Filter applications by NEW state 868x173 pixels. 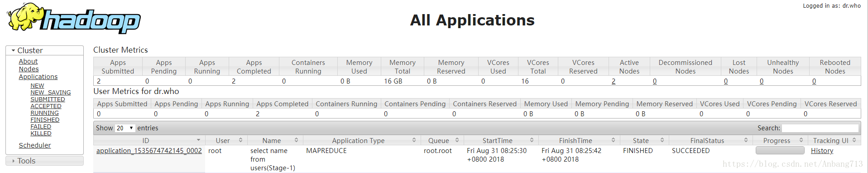click(x=37, y=85)
